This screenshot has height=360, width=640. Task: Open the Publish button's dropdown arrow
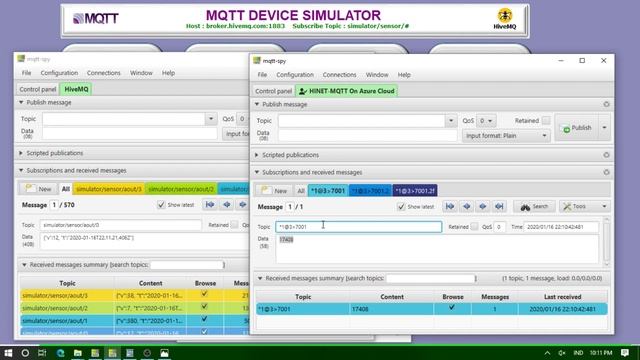click(x=604, y=128)
